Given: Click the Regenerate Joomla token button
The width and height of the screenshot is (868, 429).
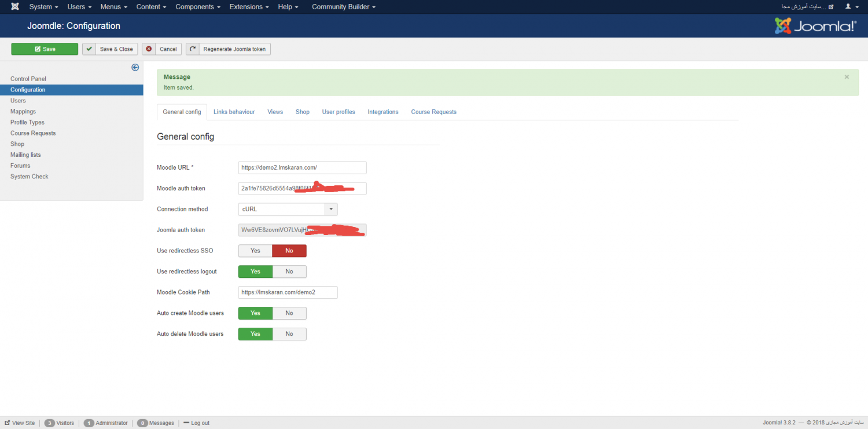Looking at the screenshot, I should [x=228, y=49].
